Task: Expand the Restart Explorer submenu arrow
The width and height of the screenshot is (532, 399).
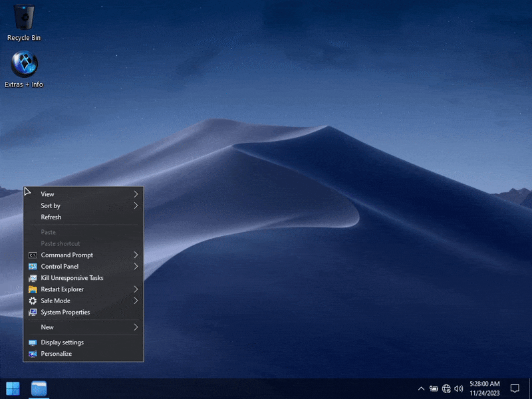Action: pyautogui.click(x=136, y=289)
